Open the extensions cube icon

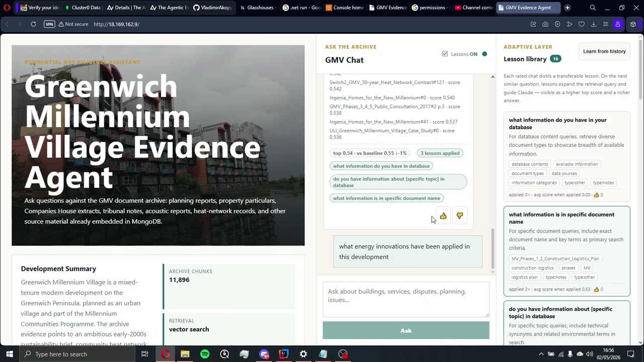pyautogui.click(x=633, y=24)
